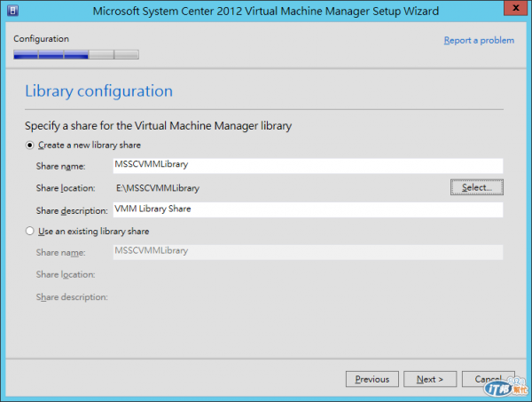Click the 'Configuration' step label
The image size is (532, 402).
[41, 39]
